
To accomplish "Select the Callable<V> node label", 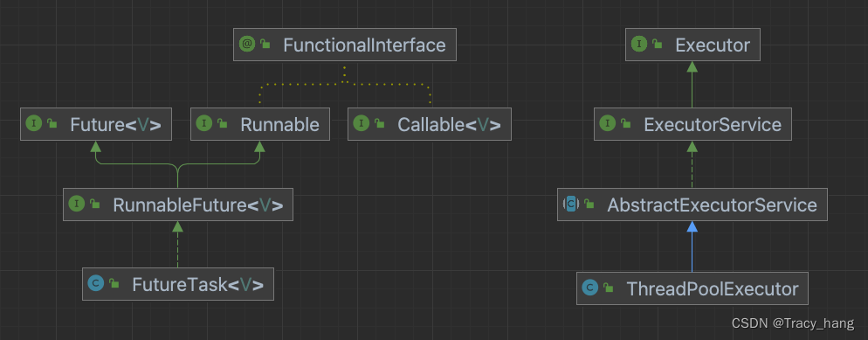I will click(449, 125).
